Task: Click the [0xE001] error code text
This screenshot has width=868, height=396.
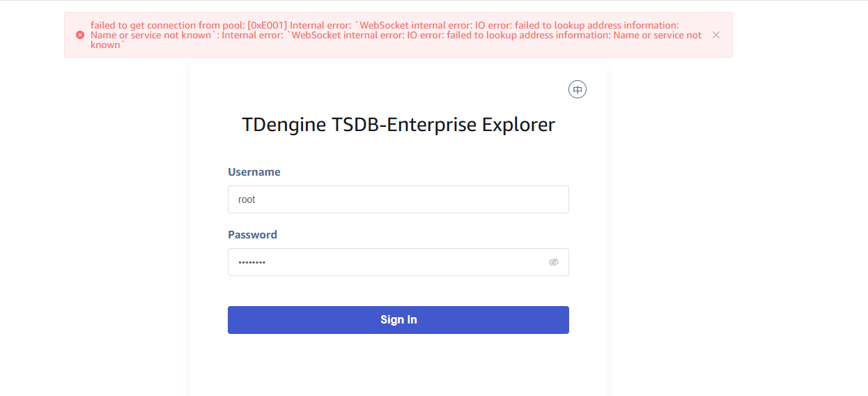Action: pyautogui.click(x=268, y=26)
